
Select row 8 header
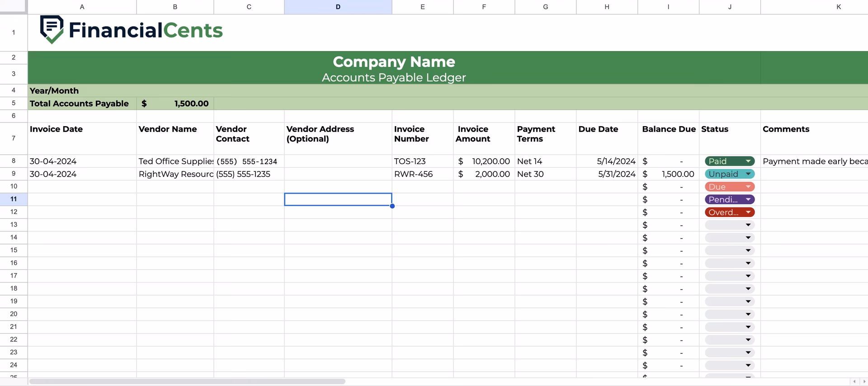pyautogui.click(x=14, y=161)
